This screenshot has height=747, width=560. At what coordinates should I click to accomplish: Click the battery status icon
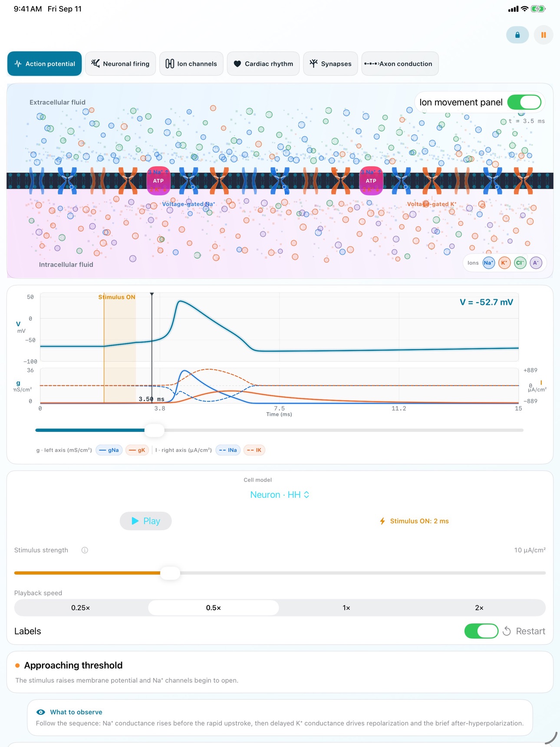(x=538, y=9)
